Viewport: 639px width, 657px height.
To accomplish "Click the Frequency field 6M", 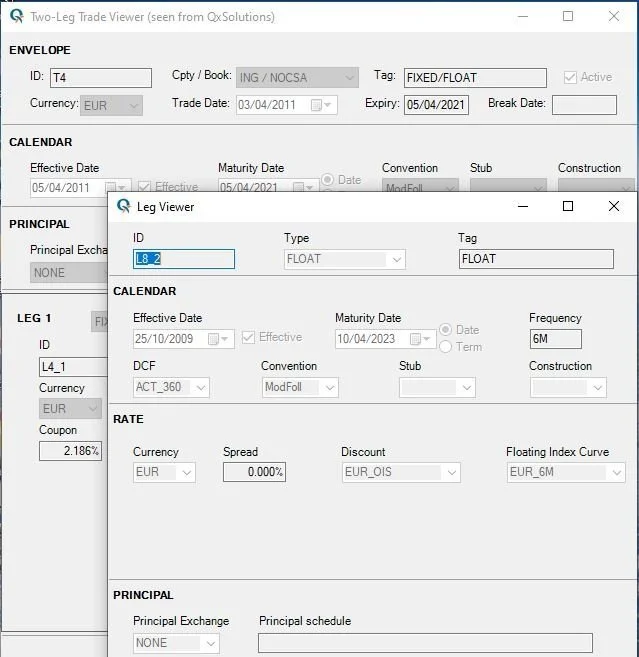I will pos(556,339).
